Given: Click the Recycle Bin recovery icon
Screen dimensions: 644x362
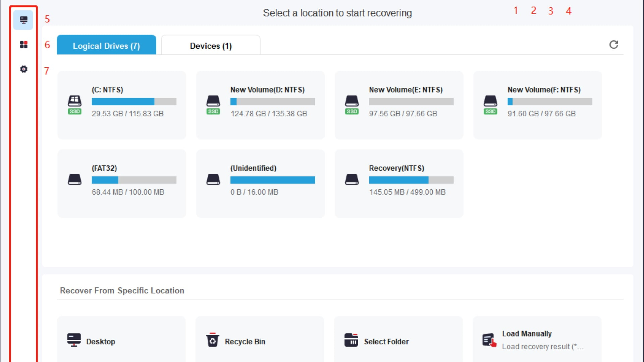Looking at the screenshot, I should [x=212, y=340].
